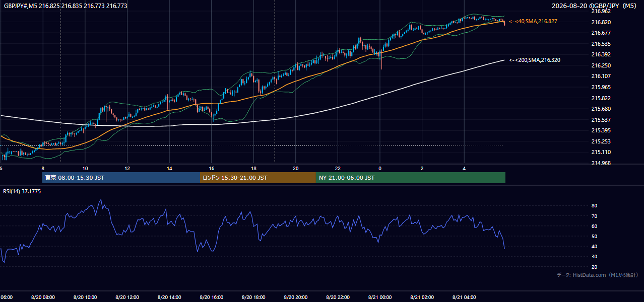Click the 8/21 02:00 date label
The width and height of the screenshot is (644, 302).
(422, 297)
